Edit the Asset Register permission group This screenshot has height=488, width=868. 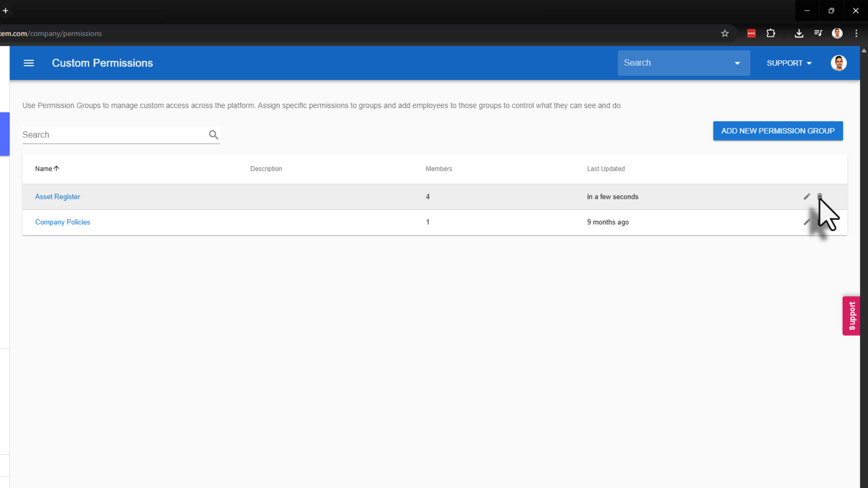pyautogui.click(x=807, y=197)
